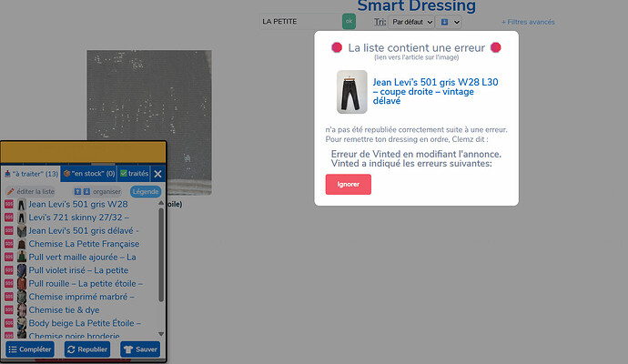
Task: Switch to the "en stock" (0) tab
Action: 89,174
